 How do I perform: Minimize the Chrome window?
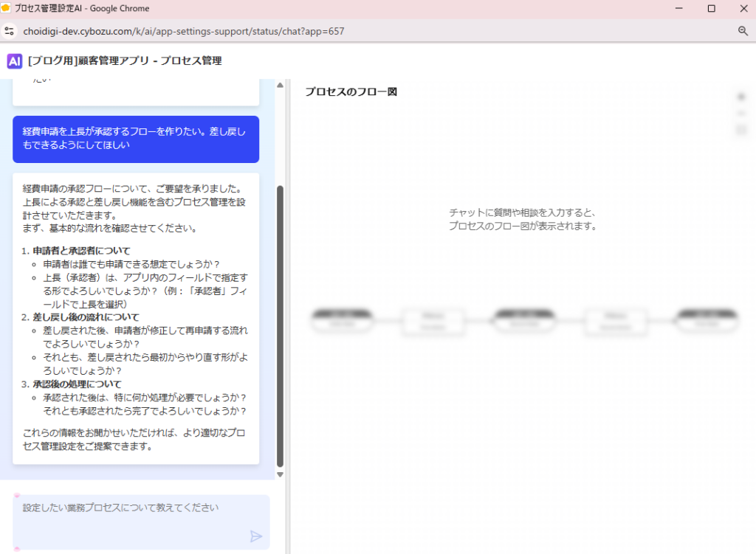[678, 9]
